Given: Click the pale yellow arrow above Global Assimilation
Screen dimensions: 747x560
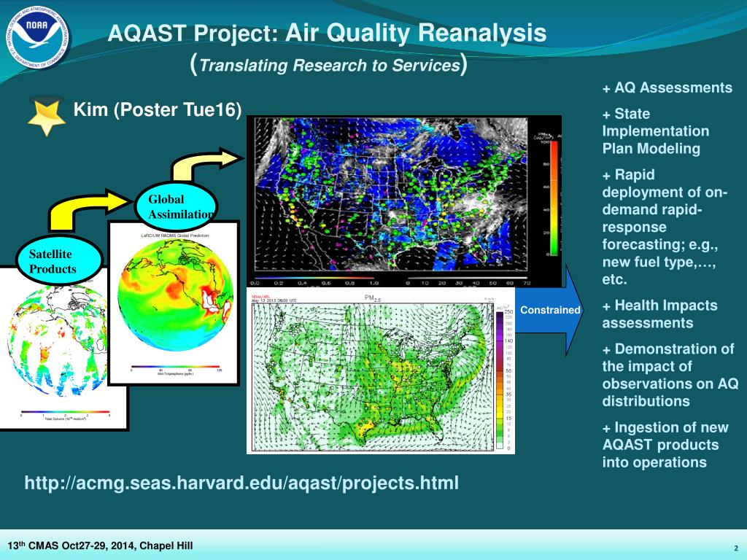Looking at the screenshot, I should [206, 164].
